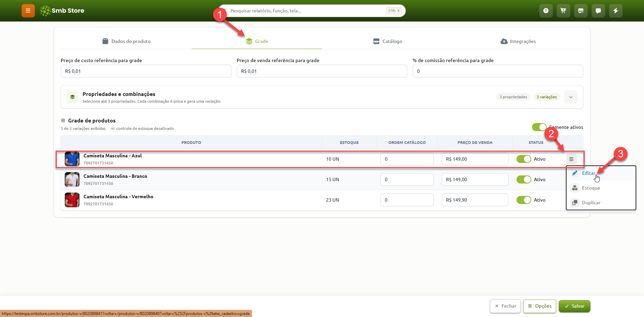This screenshot has width=644, height=317.
Task: Toggle Ativo status for Camiseta Branco
Action: (524, 179)
